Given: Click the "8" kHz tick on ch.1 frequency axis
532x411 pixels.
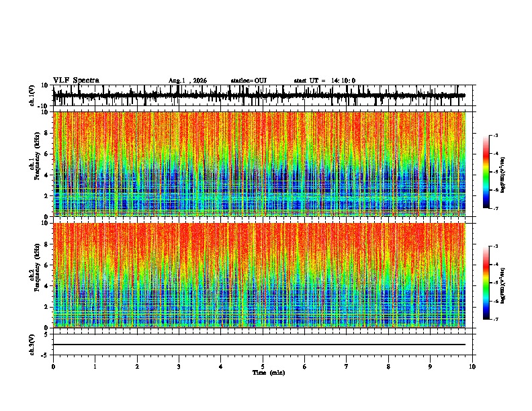Looking at the screenshot, I should [x=47, y=133].
